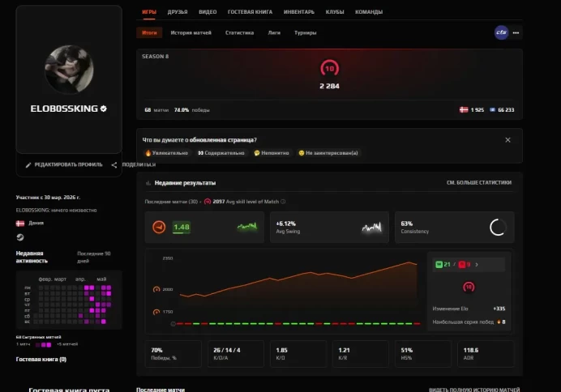561x392 pixels.
Task: Click the regional ranking 66 233 icon
Action: coord(493,109)
